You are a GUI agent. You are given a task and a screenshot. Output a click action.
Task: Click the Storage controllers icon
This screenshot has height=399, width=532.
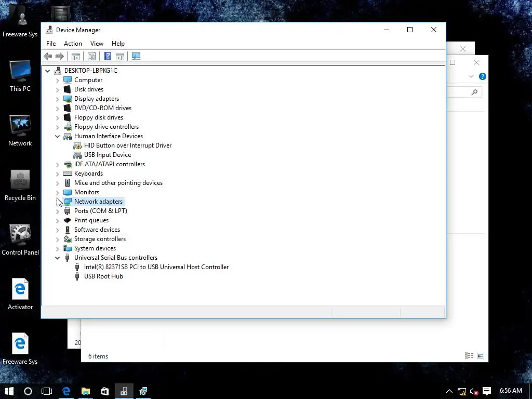tap(68, 239)
